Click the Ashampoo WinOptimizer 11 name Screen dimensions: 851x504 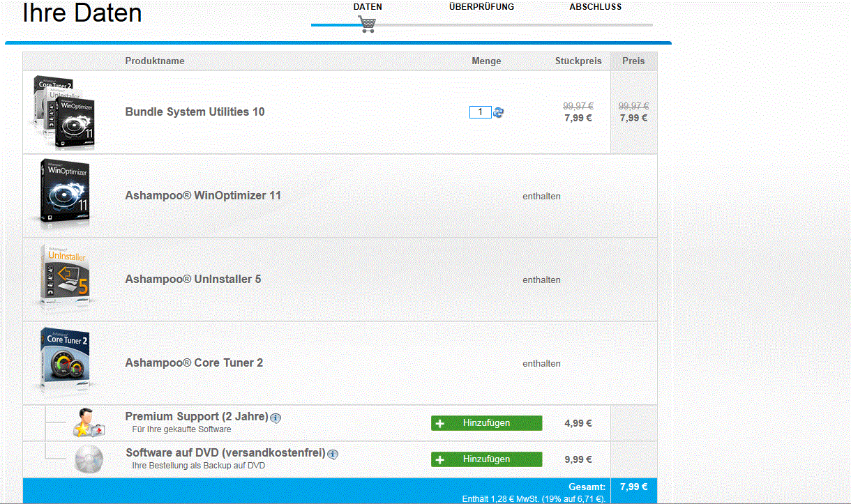(x=203, y=196)
